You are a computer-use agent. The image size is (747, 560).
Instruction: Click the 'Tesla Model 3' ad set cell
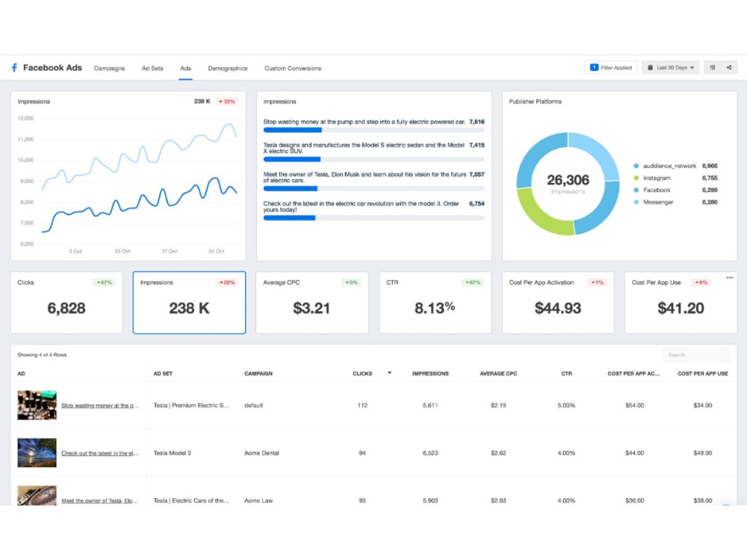click(172, 453)
